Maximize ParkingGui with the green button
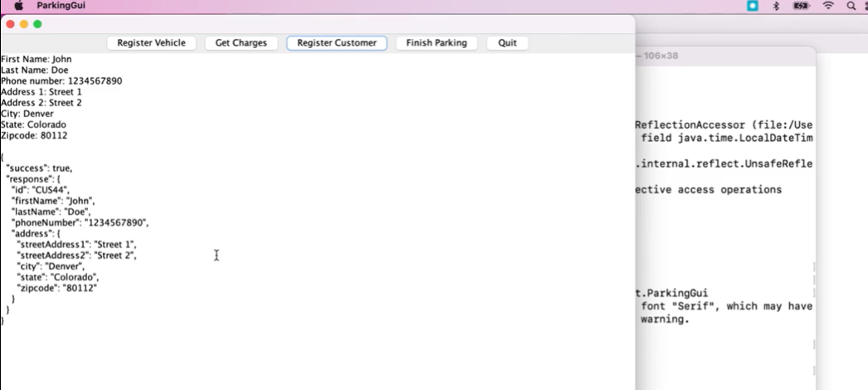The image size is (868, 390). (37, 24)
